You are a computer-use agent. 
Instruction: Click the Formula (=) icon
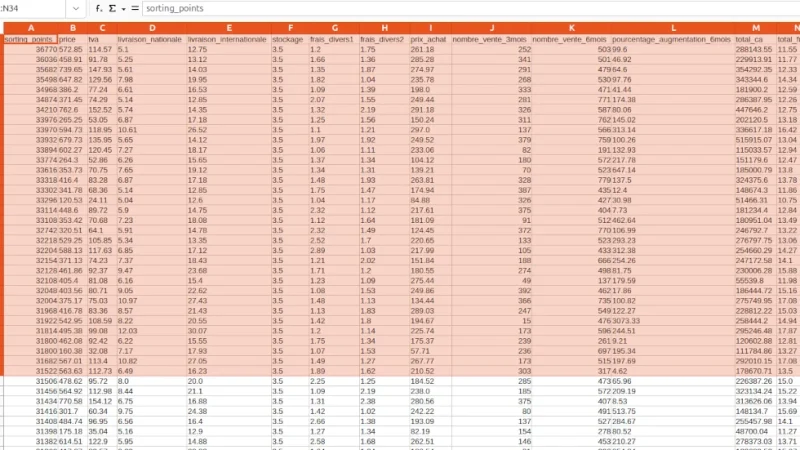click(x=135, y=8)
